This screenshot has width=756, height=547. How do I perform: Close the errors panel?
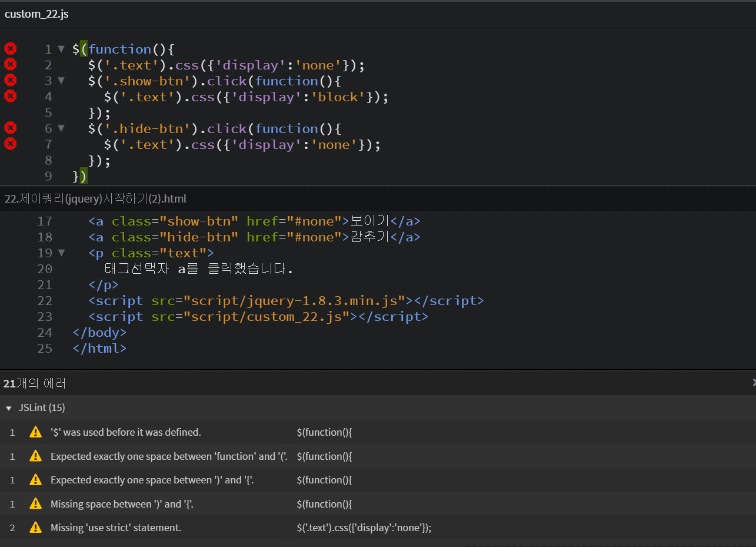pyautogui.click(x=754, y=383)
